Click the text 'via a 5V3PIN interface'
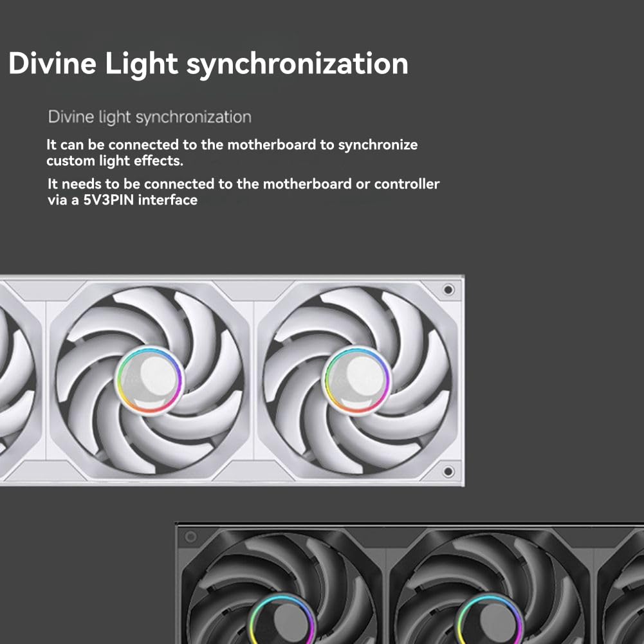This screenshot has width=644, height=644. click(x=122, y=200)
